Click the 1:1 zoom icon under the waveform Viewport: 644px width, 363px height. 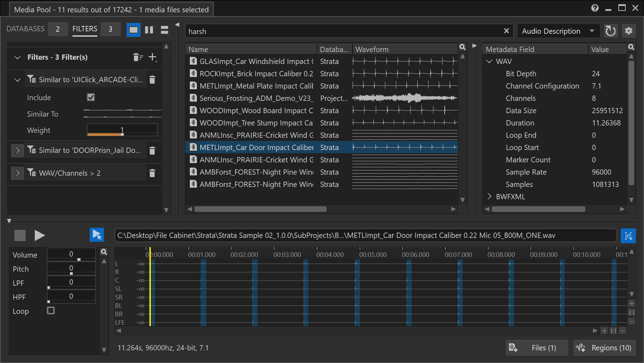pyautogui.click(x=613, y=331)
